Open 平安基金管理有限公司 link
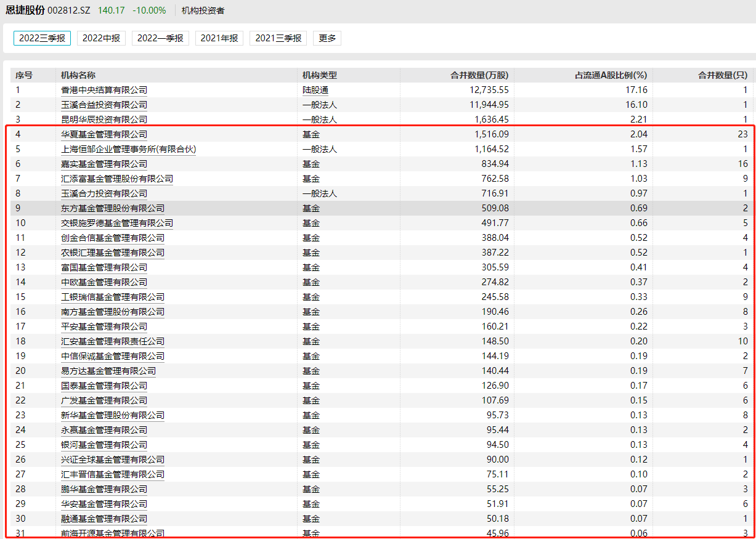The height and width of the screenshot is (539, 756). (104, 326)
